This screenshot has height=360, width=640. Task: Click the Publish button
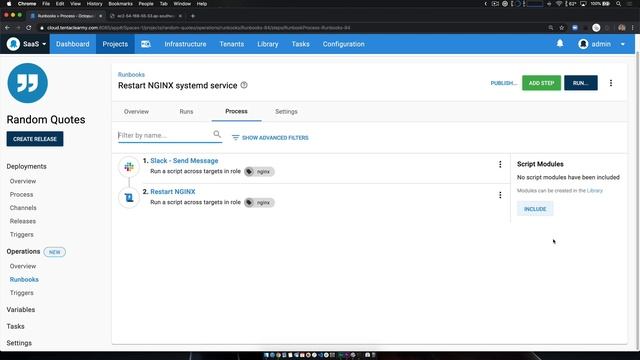click(x=504, y=83)
